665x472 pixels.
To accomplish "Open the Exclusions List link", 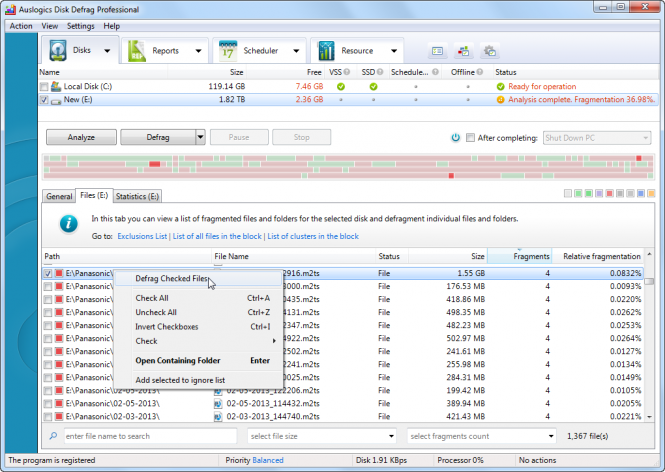I will (142, 236).
